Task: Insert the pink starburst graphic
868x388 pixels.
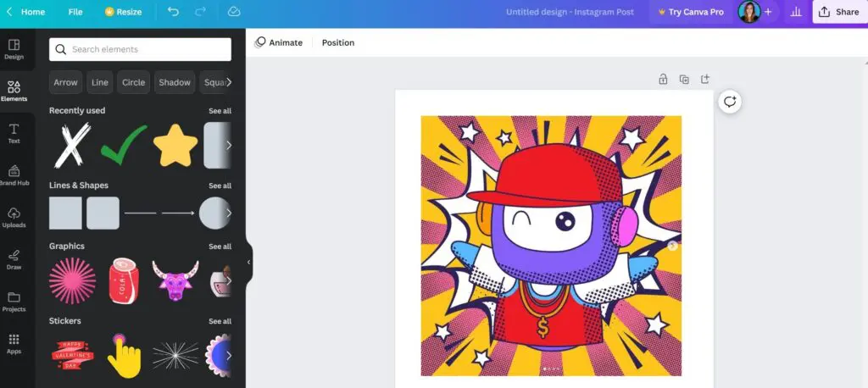Action: 73,280
